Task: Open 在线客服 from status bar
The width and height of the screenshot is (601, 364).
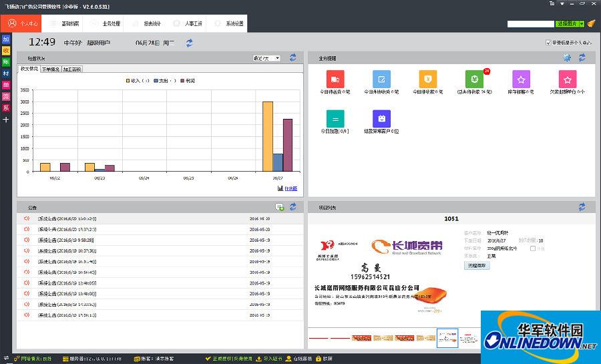Action: 299,359
